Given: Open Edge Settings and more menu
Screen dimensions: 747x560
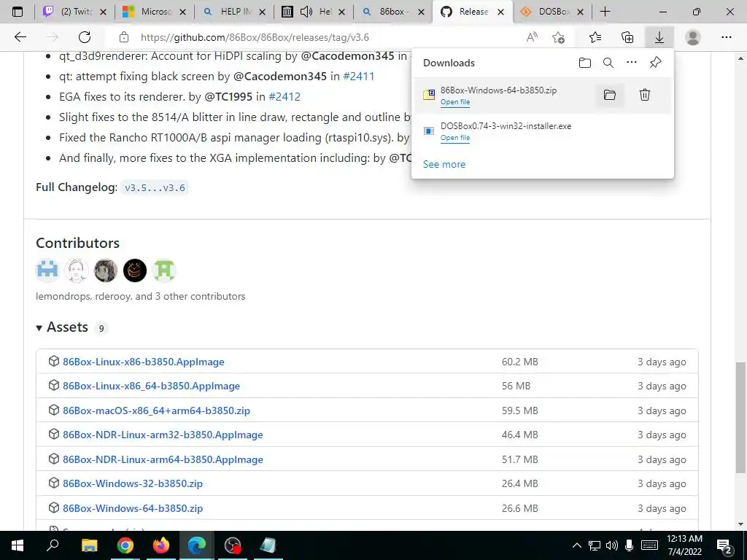Looking at the screenshot, I should pyautogui.click(x=726, y=37).
